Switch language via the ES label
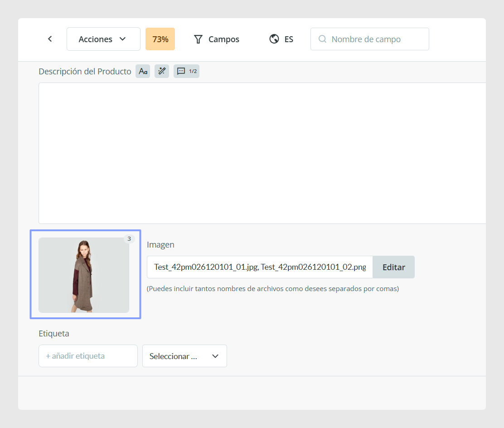Viewport: 504px width, 428px height. (x=289, y=39)
